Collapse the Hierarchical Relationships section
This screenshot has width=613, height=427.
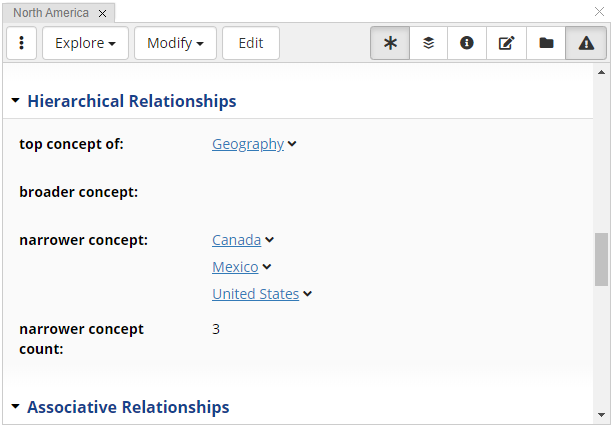coord(16,101)
